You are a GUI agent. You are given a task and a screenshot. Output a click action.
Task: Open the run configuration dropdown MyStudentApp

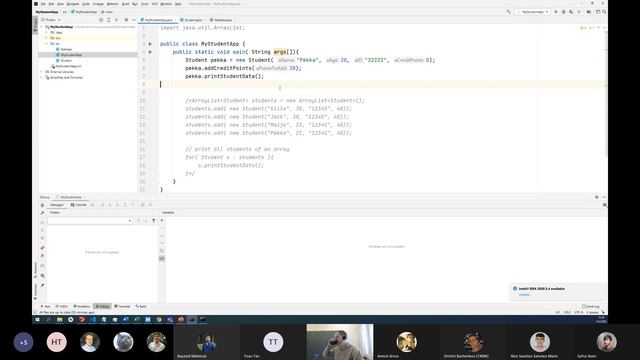[x=533, y=12]
